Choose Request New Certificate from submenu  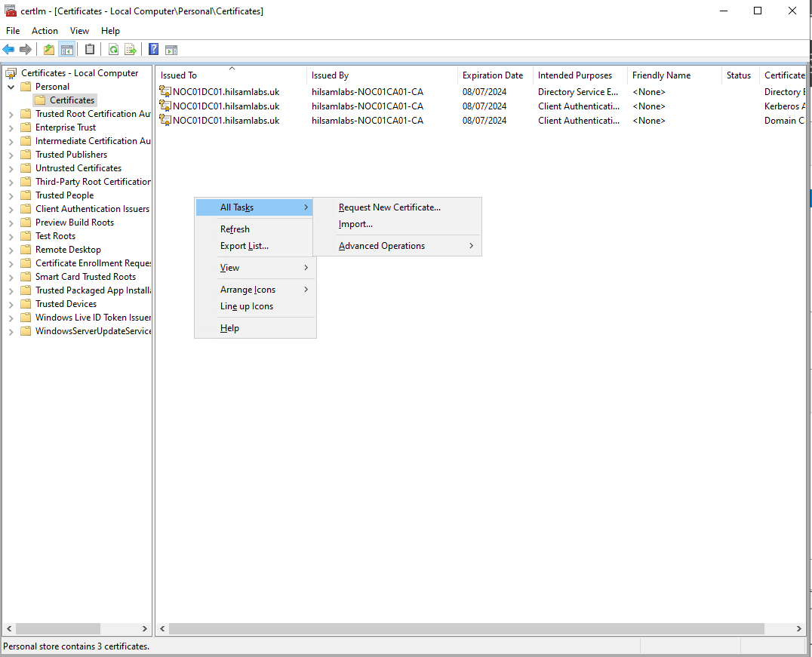389,207
